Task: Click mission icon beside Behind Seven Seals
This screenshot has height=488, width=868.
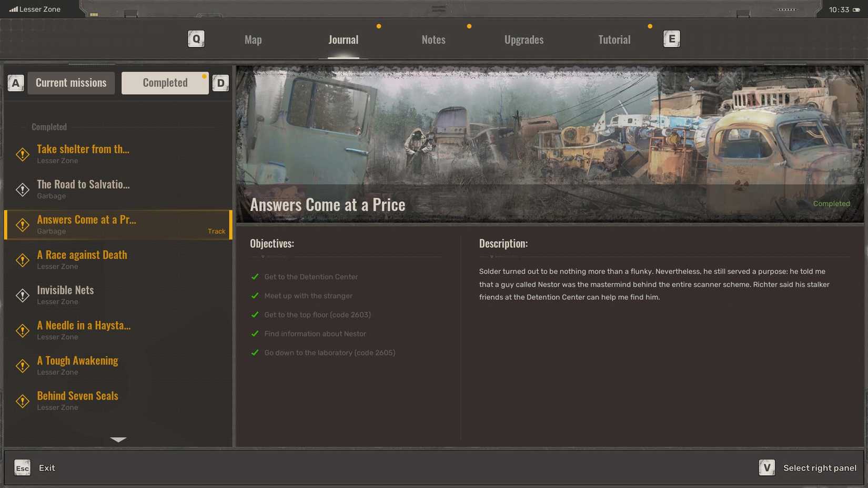Action: 23,401
